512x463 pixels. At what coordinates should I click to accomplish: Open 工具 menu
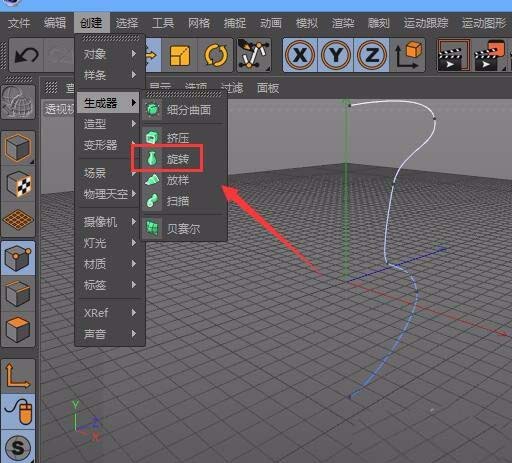click(x=163, y=23)
